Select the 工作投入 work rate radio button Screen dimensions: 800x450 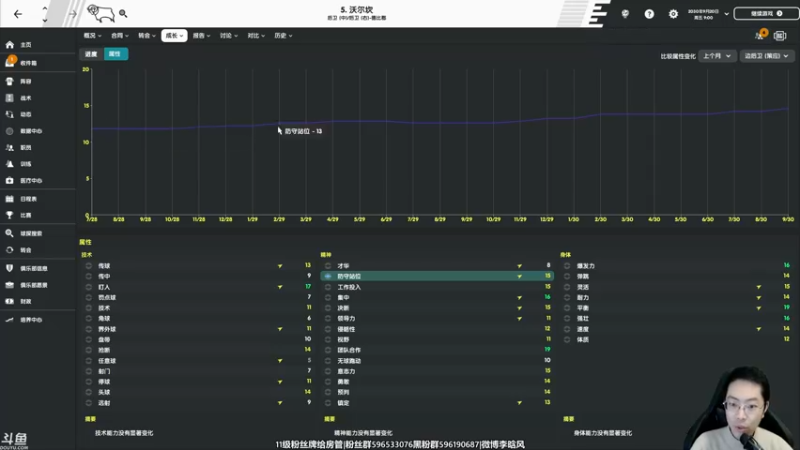point(328,287)
